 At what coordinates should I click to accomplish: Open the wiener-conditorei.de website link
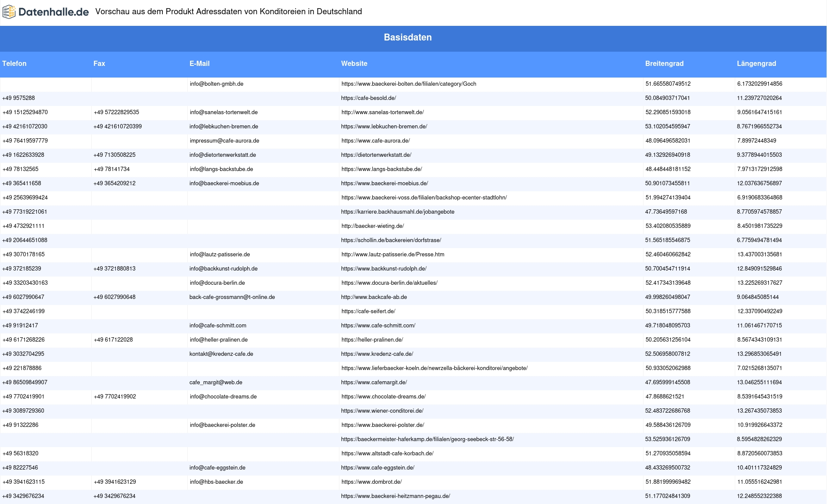(x=382, y=411)
